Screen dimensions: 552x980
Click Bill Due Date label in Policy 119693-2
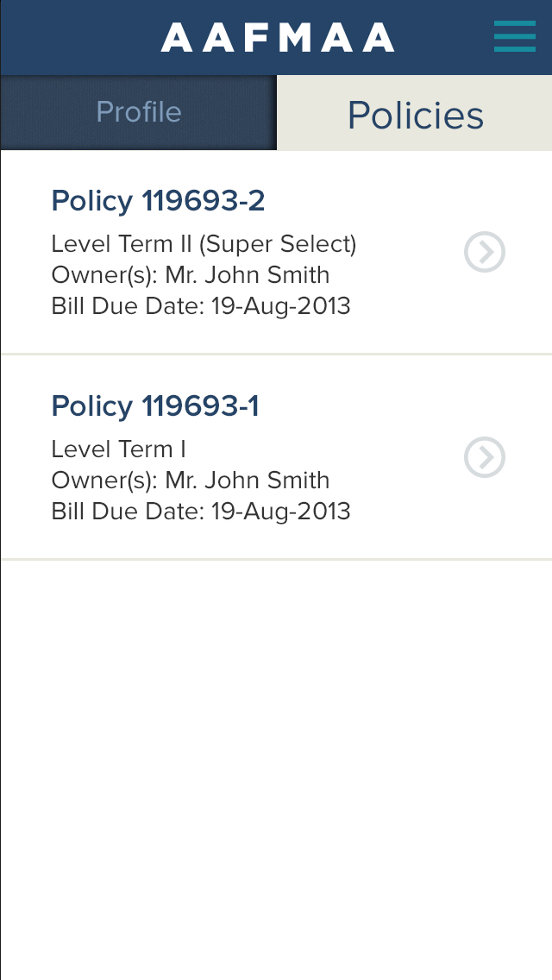tap(128, 306)
